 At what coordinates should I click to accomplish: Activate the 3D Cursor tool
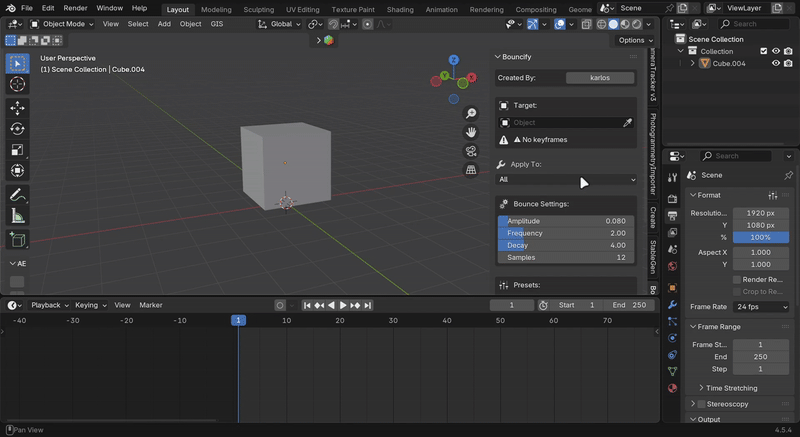click(17, 84)
